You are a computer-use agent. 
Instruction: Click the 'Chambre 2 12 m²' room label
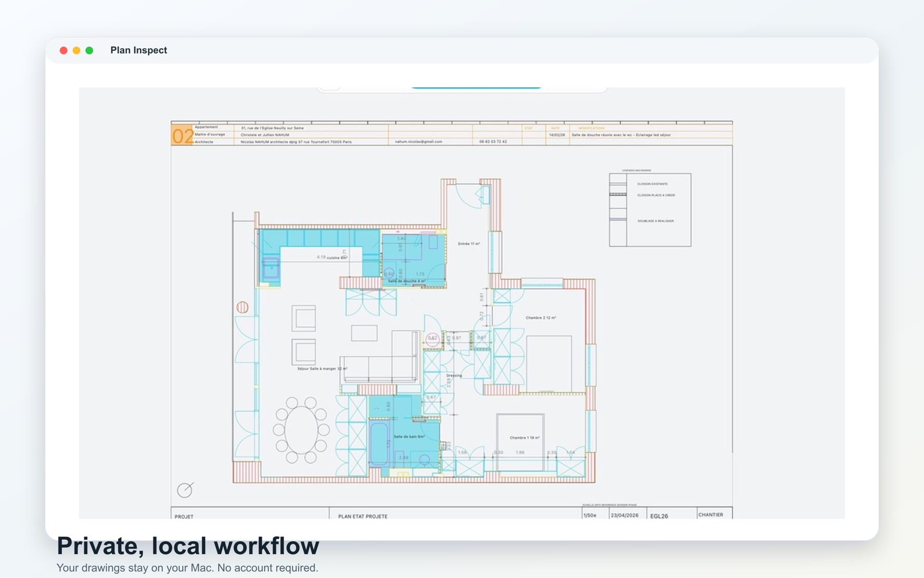tap(541, 318)
